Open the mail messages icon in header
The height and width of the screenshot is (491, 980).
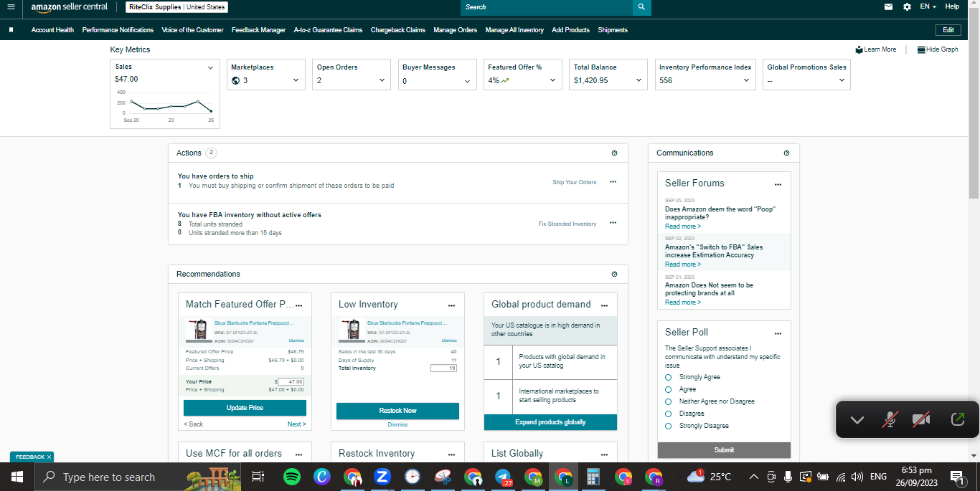coord(888,6)
